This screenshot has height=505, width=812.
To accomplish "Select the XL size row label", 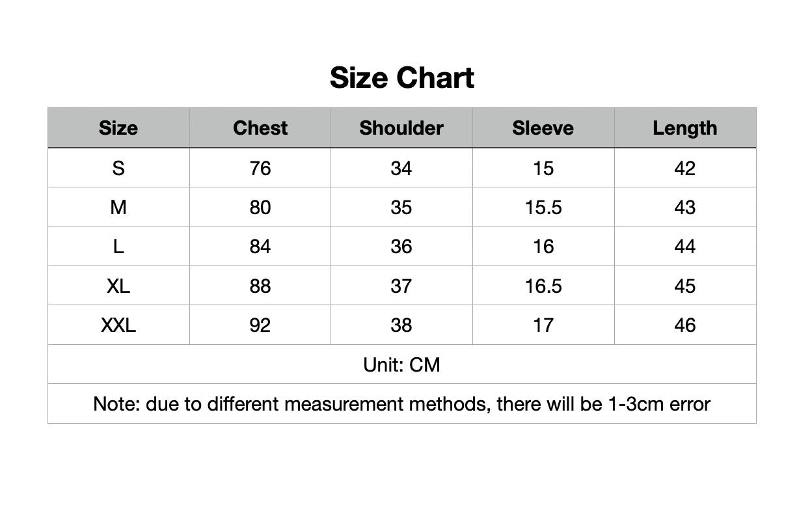I will coord(118,286).
